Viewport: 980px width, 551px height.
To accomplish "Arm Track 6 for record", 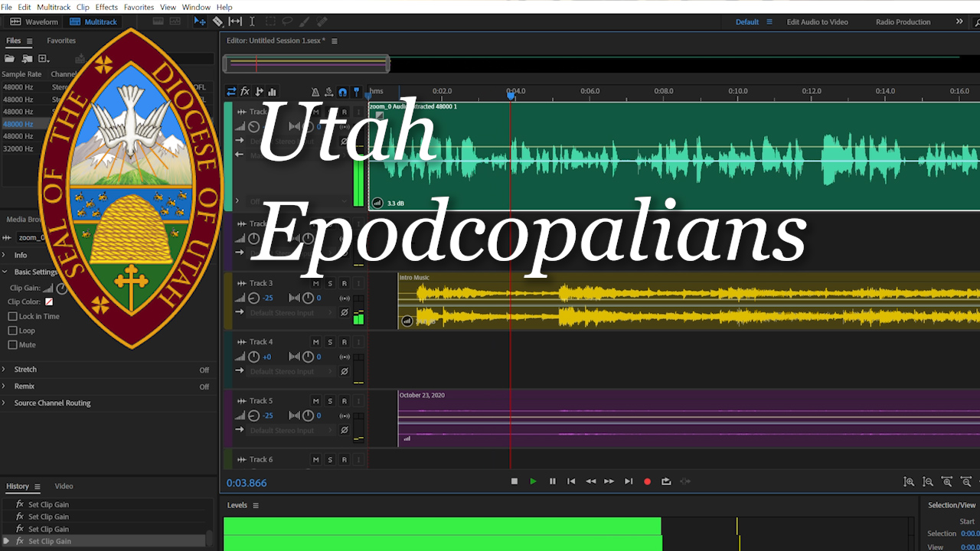I will [344, 460].
